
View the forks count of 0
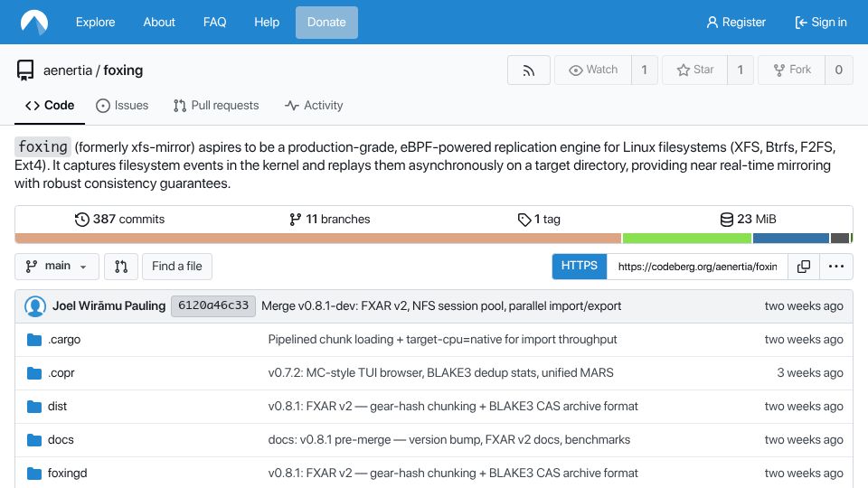839,70
